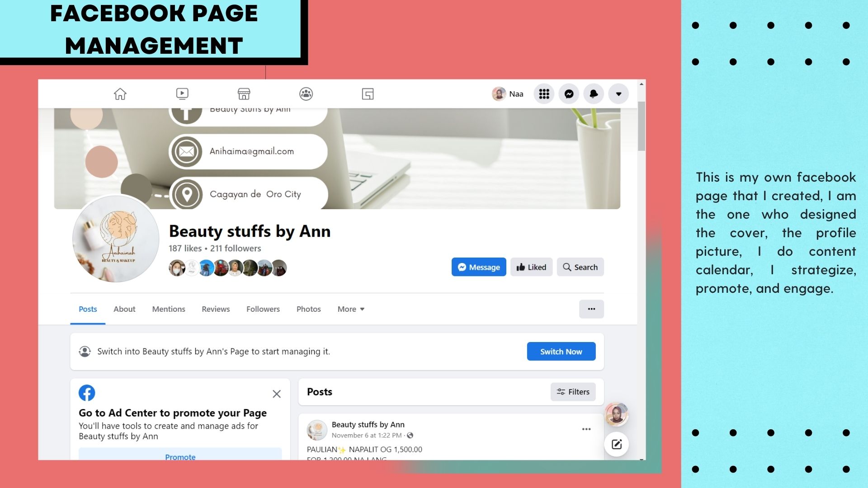The image size is (868, 488).
Task: Close the Ad Center promotion card
Action: point(277,394)
